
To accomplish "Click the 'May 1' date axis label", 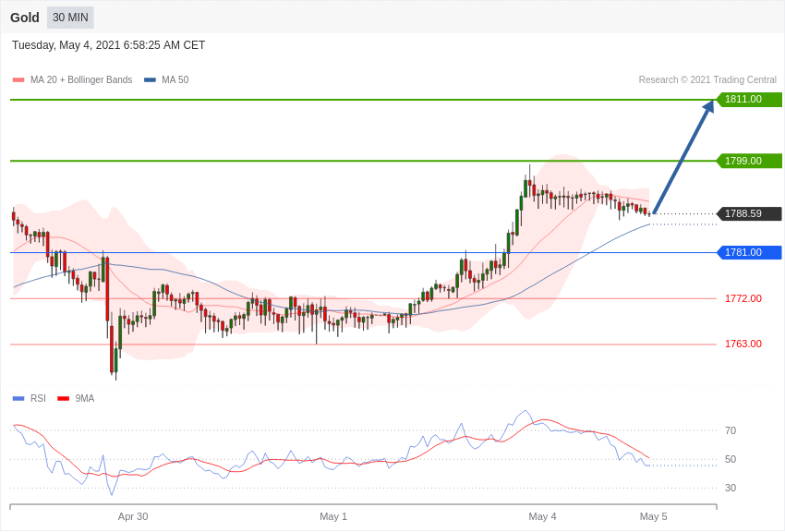I will pos(332,516).
